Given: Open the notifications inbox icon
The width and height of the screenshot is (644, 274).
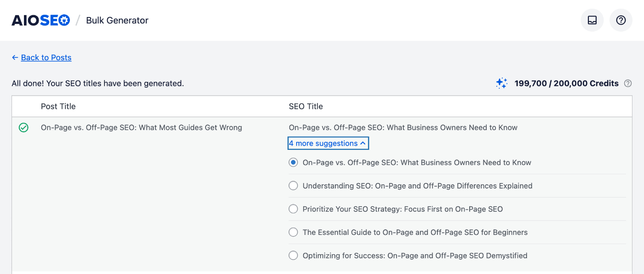Looking at the screenshot, I should click(x=592, y=20).
